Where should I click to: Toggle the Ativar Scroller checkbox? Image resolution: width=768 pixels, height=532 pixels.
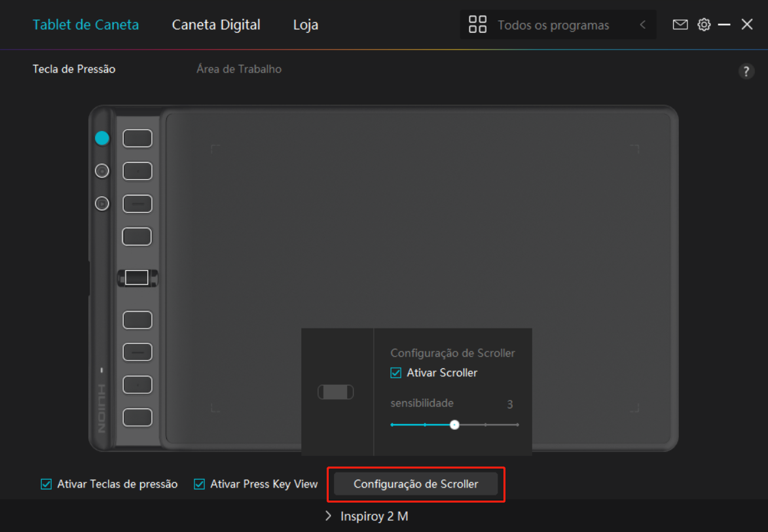click(x=396, y=373)
